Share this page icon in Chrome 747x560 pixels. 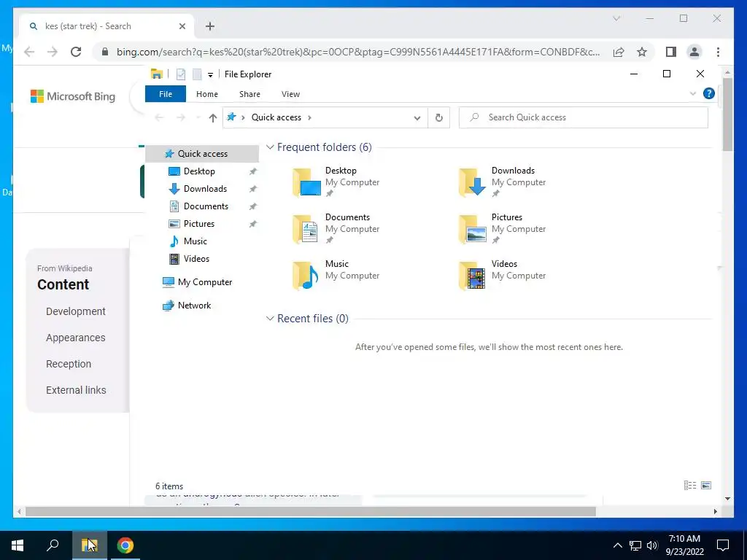point(619,52)
